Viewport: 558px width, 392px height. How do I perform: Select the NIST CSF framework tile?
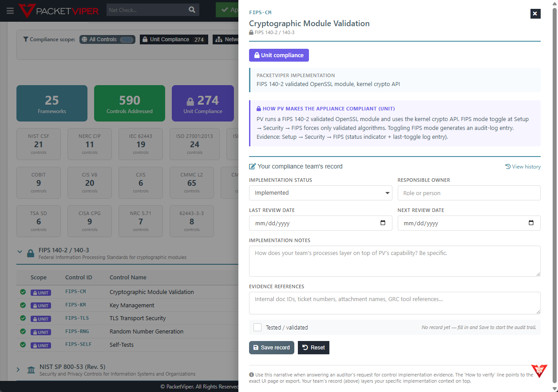[x=39, y=144]
